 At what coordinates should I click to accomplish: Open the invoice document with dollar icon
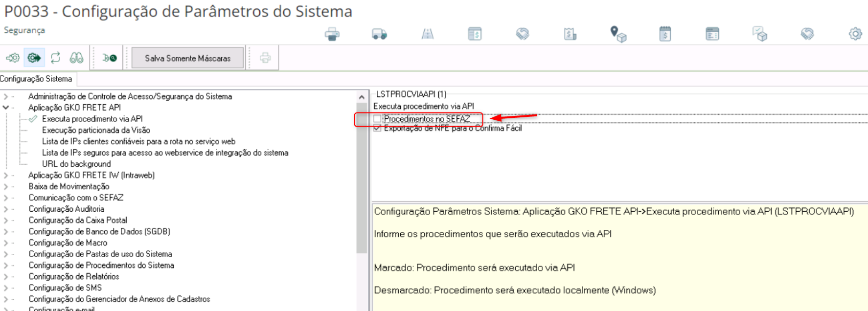point(570,34)
